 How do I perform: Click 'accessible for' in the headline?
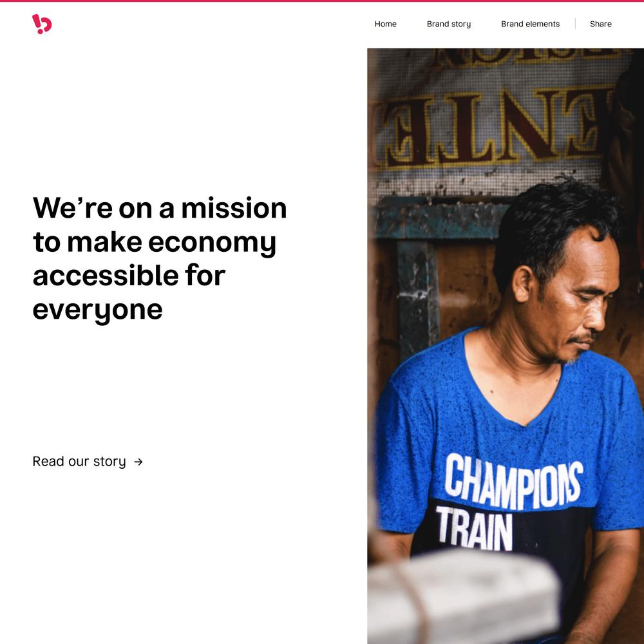click(129, 276)
